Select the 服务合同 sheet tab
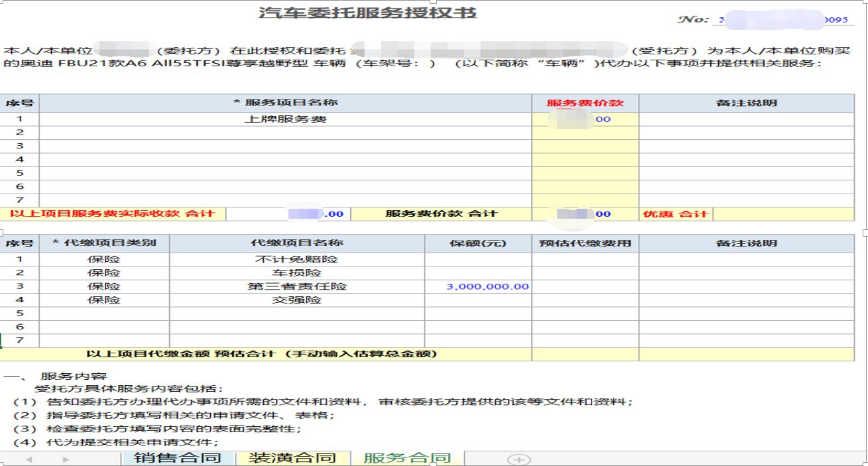This screenshot has width=868, height=466. click(406, 458)
